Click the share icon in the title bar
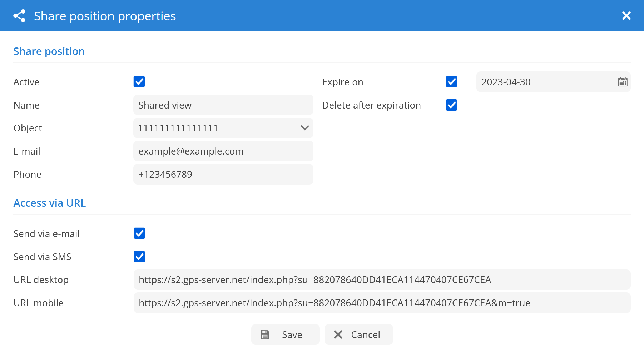Viewport: 644px width, 358px height. (x=19, y=16)
